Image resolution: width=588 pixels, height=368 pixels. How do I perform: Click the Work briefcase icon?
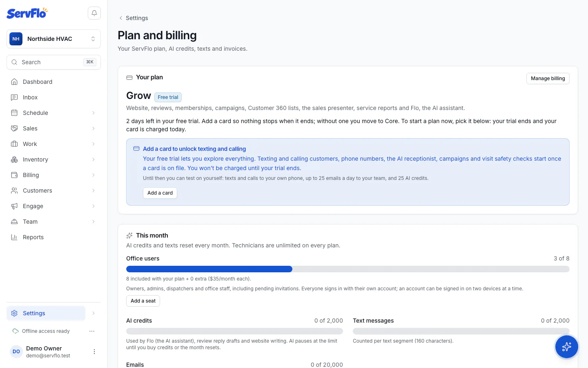pos(14,144)
